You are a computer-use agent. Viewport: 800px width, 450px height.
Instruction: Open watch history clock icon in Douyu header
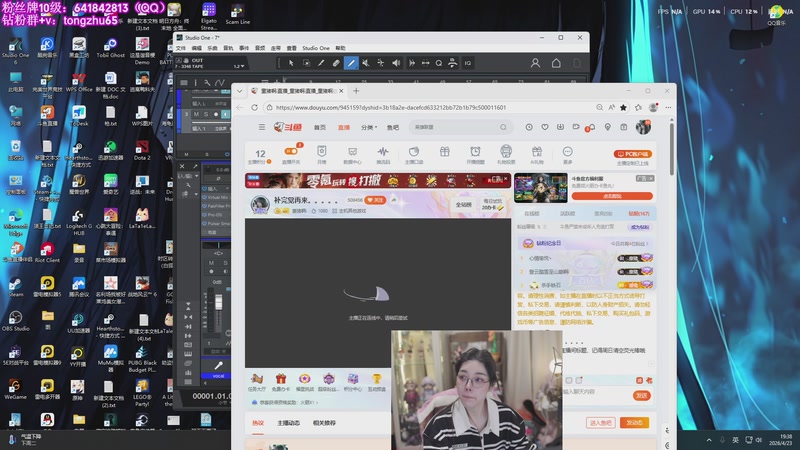[x=529, y=127]
